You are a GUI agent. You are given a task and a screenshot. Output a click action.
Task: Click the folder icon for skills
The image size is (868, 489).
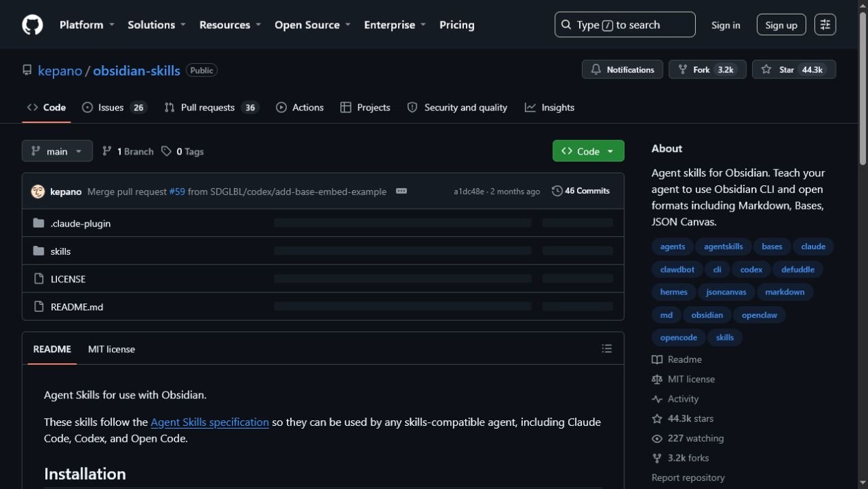point(38,251)
